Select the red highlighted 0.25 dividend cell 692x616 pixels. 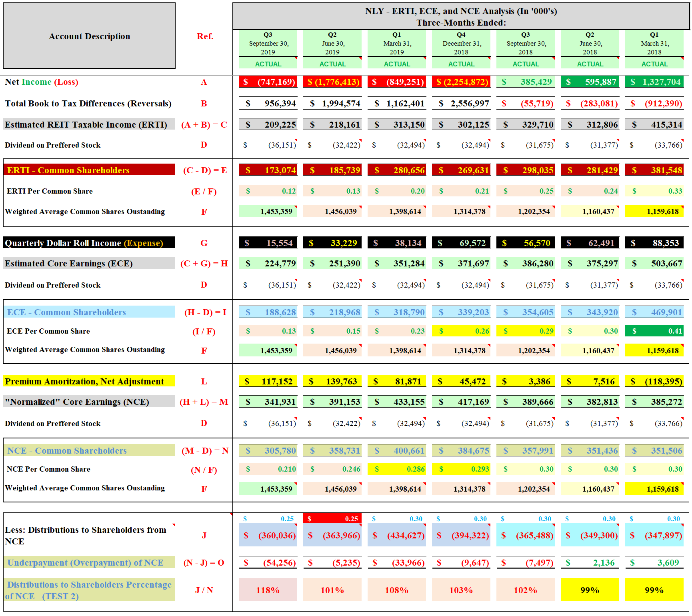(332, 519)
